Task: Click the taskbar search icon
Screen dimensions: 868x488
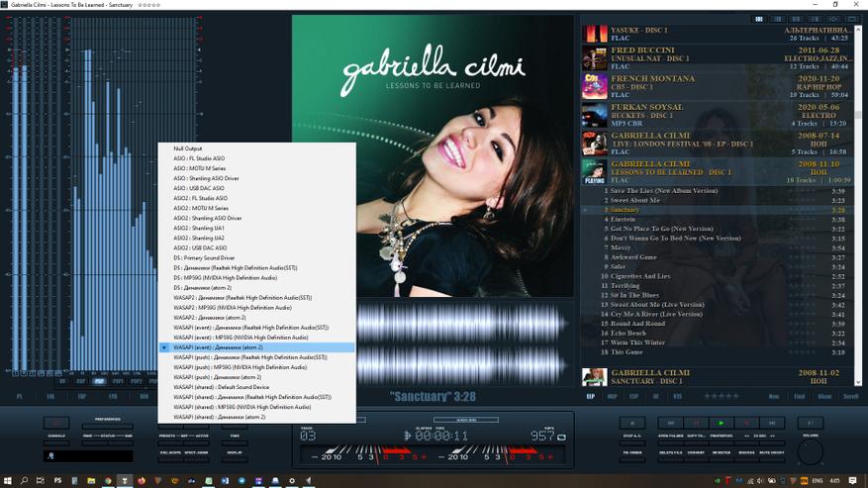Action: pos(23,481)
